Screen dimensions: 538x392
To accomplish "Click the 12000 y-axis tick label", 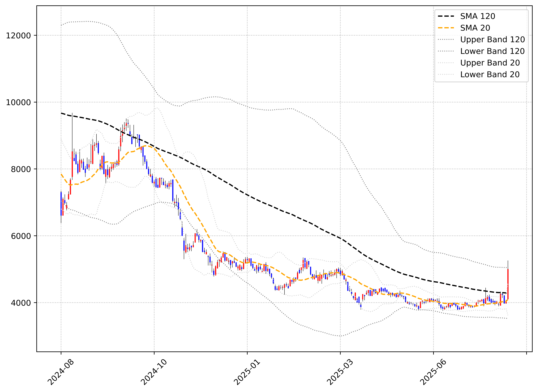I will tap(18, 36).
